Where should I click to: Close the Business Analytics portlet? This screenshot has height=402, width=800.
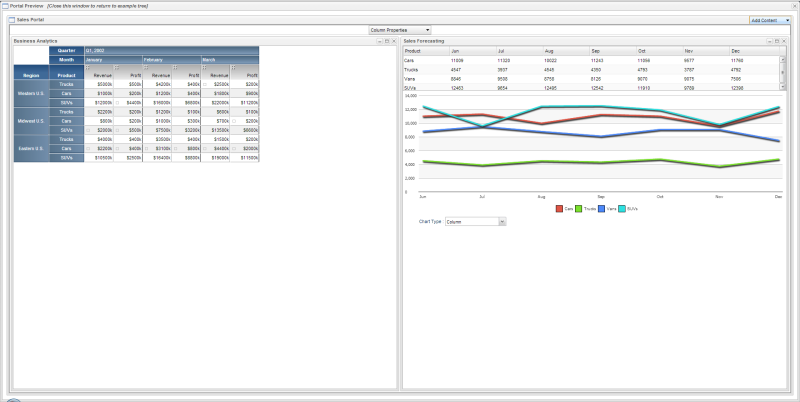[393, 41]
